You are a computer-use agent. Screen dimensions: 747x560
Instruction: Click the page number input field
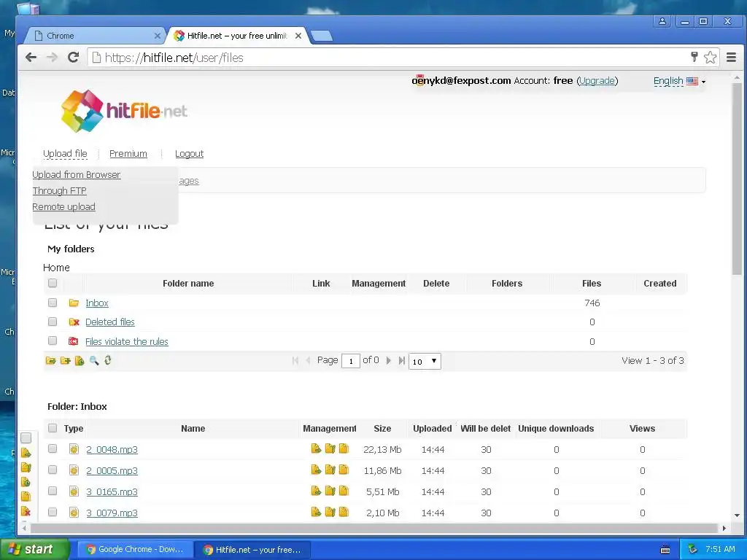tap(351, 361)
